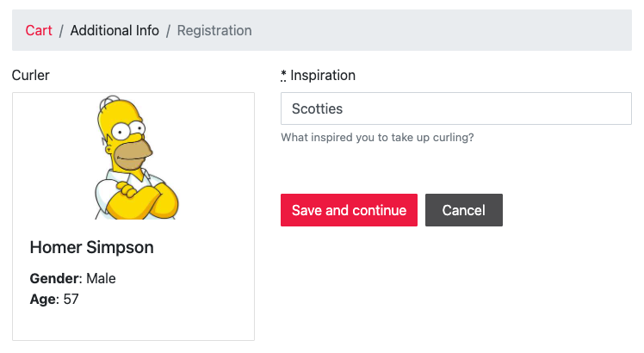Click the Age: 57 detail line
Image resolution: width=644 pixels, height=353 pixels.
(x=54, y=299)
